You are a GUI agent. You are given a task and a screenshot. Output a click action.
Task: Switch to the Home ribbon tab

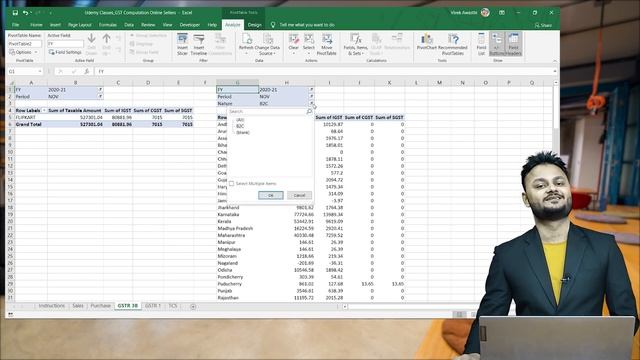(x=36, y=25)
